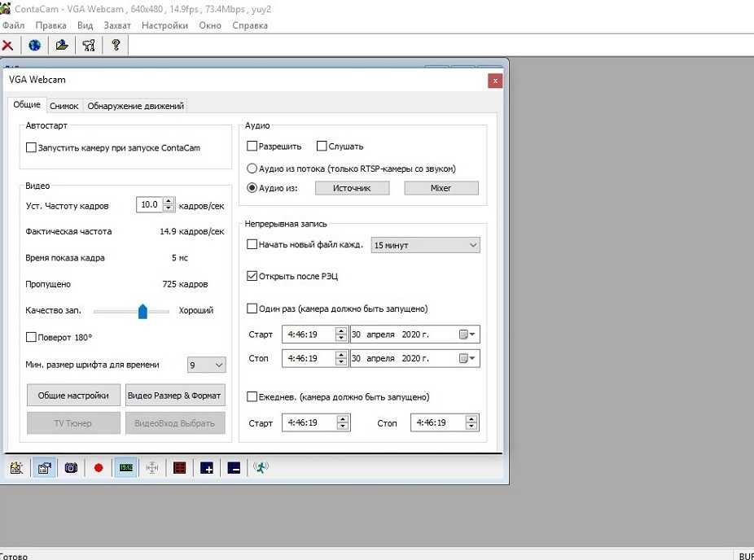Image resolution: width=754 pixels, height=560 pixels.
Task: Click the question mark help icon
Action: (115, 46)
